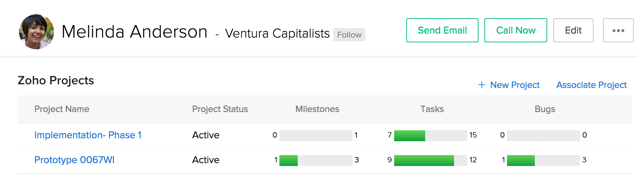
Task: Click the Tasks column header
Action: tap(432, 109)
